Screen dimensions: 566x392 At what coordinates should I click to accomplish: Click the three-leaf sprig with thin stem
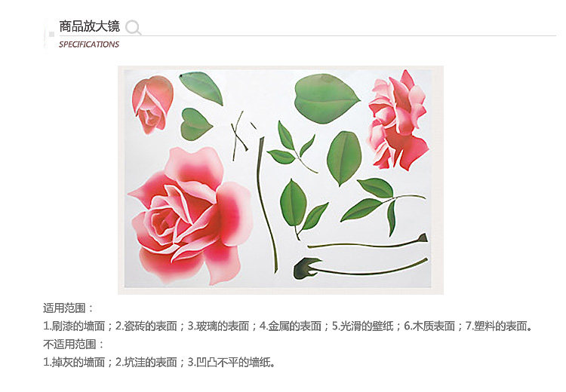(291, 147)
